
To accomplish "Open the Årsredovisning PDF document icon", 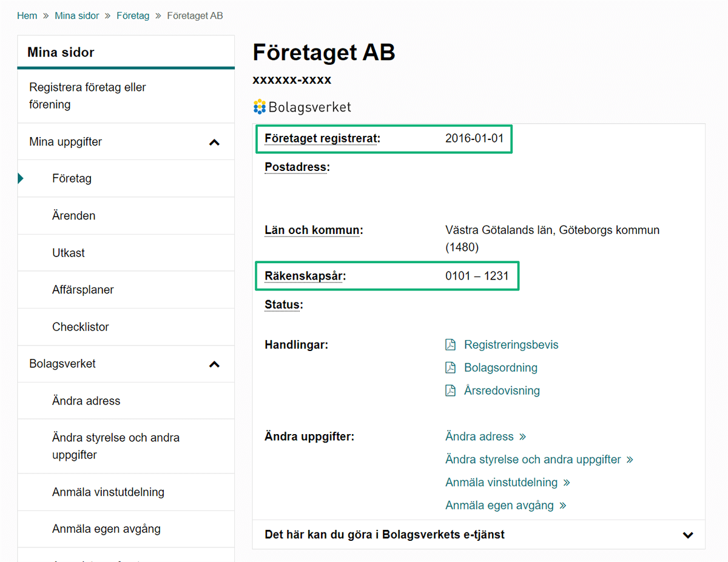I will (x=450, y=390).
